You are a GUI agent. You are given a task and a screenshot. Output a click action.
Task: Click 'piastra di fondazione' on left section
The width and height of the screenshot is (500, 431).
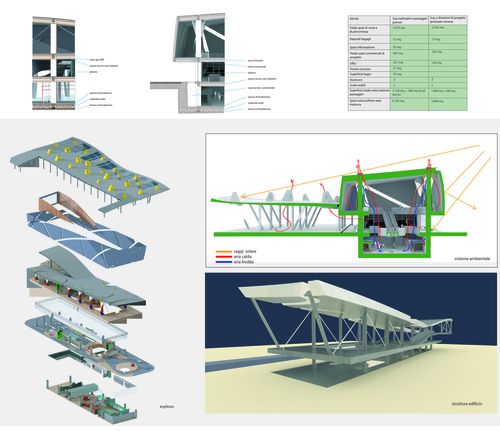(x=101, y=93)
